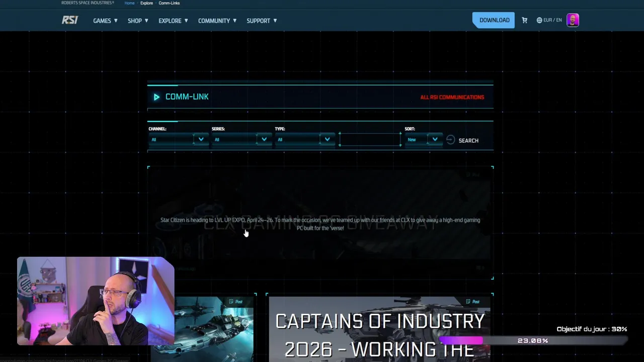Expand the Sort dropdown set to New
The height and width of the screenshot is (362, 644).
click(x=424, y=140)
